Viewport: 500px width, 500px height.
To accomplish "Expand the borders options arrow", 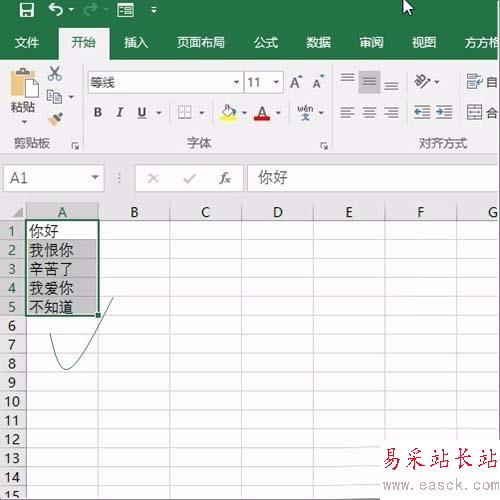I will click(201, 113).
